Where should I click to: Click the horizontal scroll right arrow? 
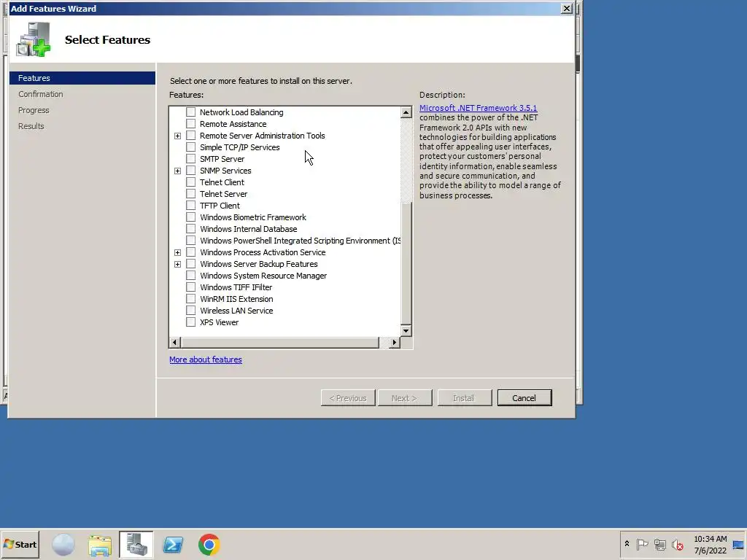(394, 342)
